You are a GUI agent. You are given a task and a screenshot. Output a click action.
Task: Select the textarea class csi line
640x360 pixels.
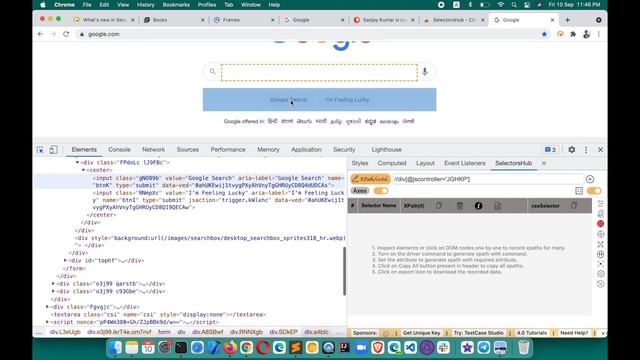[158, 315]
